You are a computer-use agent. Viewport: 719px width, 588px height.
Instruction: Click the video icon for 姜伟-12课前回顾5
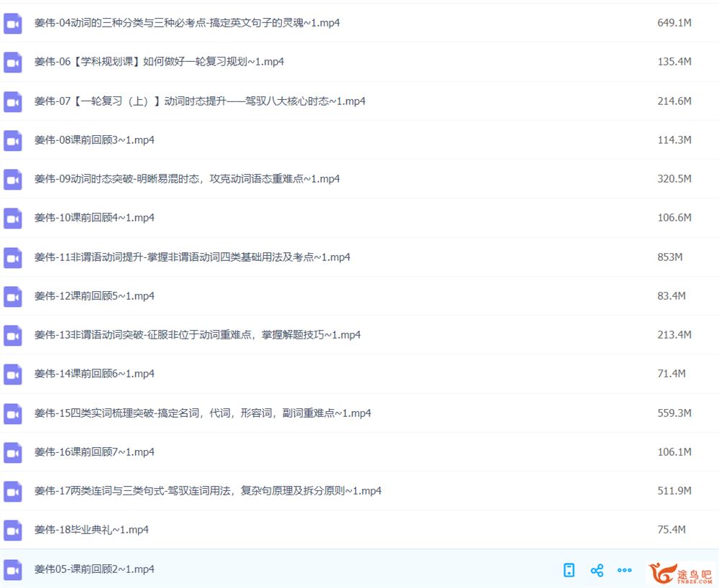pos(13,297)
